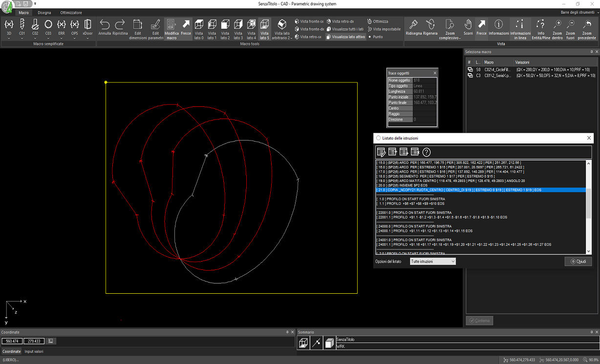Select the Vista retro-dx view

[x=340, y=21]
